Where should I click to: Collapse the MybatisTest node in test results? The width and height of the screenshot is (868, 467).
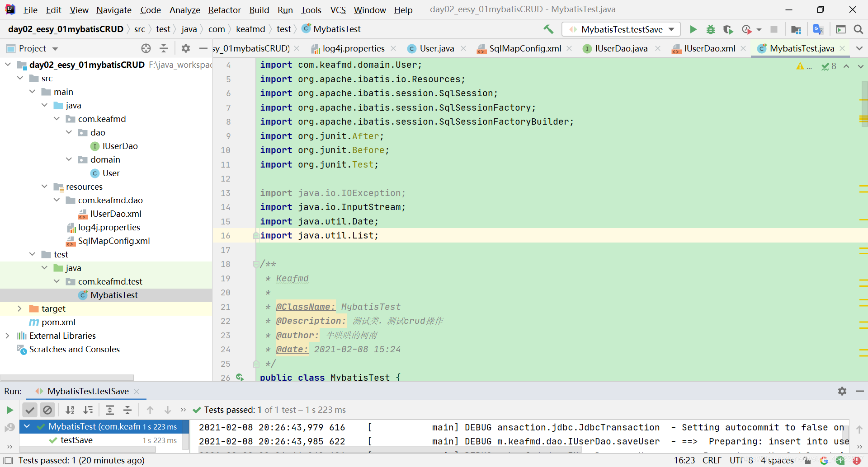click(27, 426)
